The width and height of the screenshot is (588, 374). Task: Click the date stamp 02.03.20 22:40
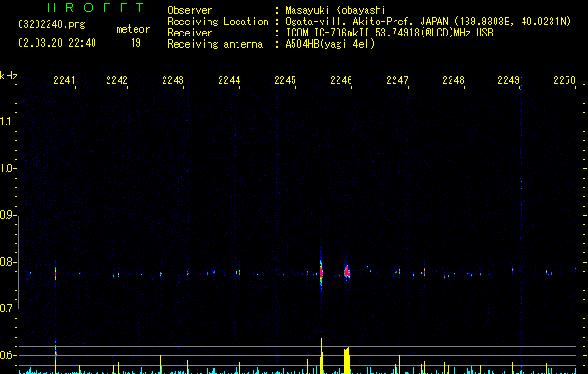pyautogui.click(x=57, y=43)
